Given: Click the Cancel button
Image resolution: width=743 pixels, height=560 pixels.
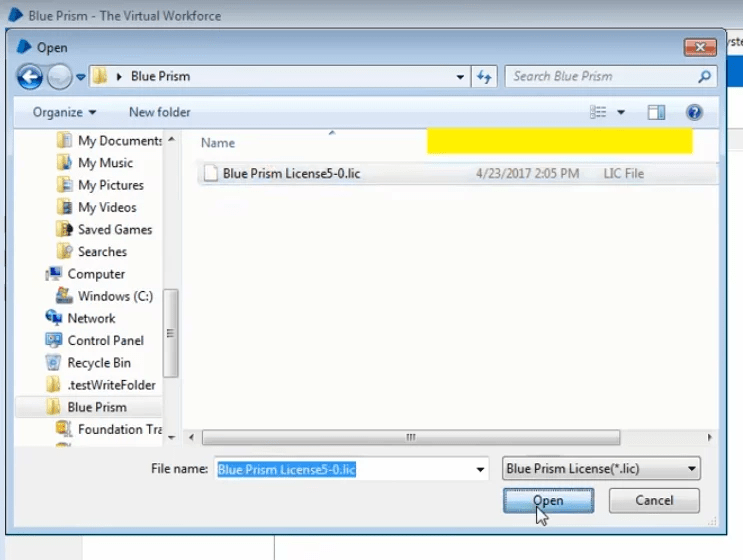Looking at the screenshot, I should point(654,501).
